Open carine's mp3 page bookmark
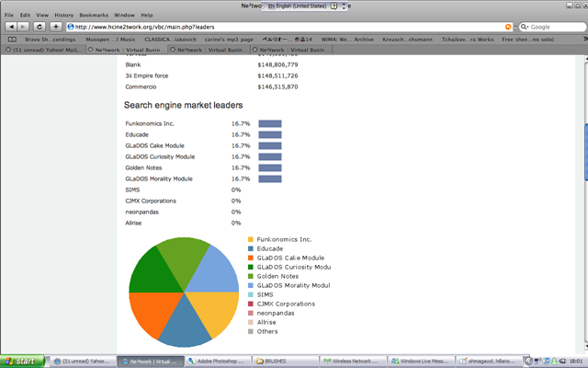Viewport: 588px width, 368px height. coord(229,40)
